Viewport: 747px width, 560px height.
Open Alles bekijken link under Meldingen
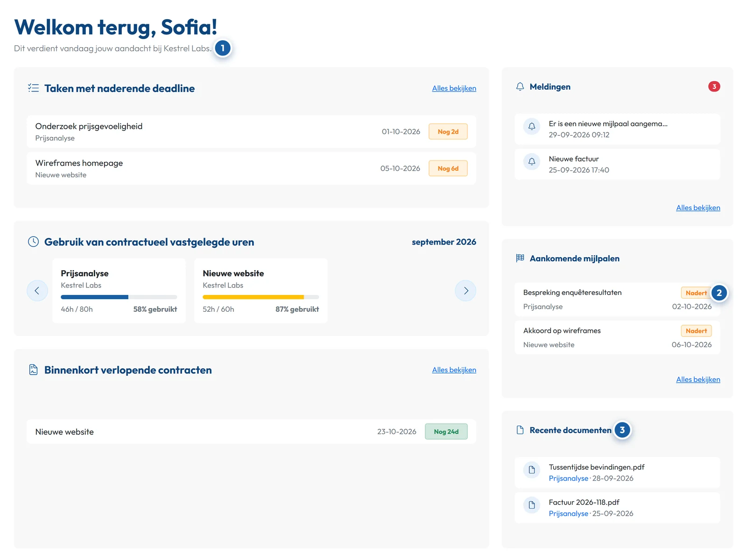(698, 208)
